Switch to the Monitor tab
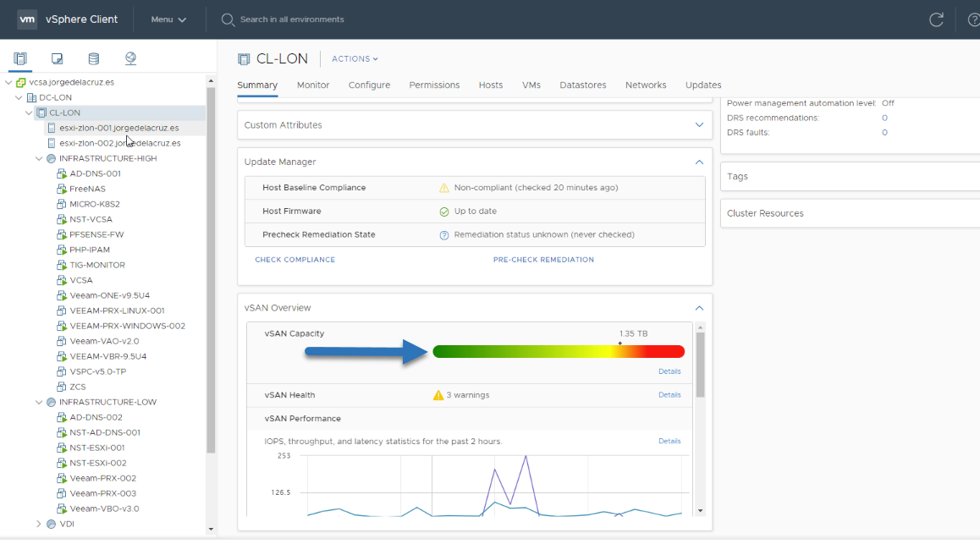 313,85
